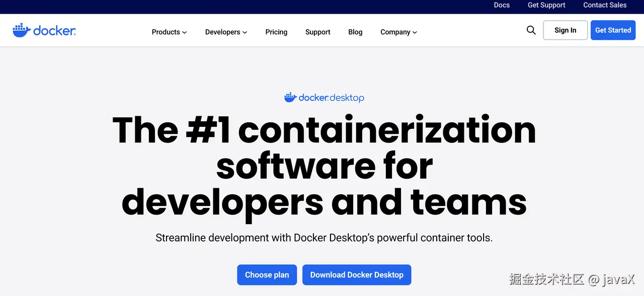Open the Developers dropdown menu
Screen dimensions: 644x296
point(226,32)
